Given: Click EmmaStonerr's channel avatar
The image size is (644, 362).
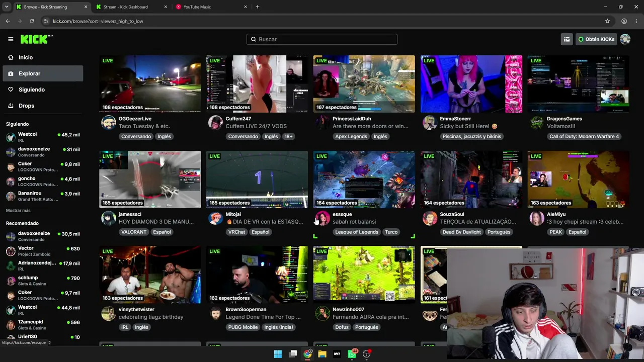Looking at the screenshot, I should pyautogui.click(x=430, y=123).
